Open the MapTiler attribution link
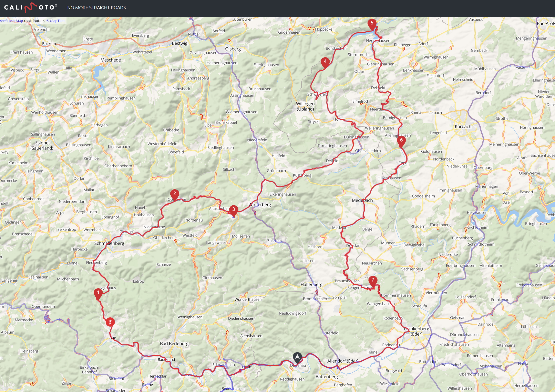Image resolution: width=555 pixels, height=392 pixels. (57, 21)
